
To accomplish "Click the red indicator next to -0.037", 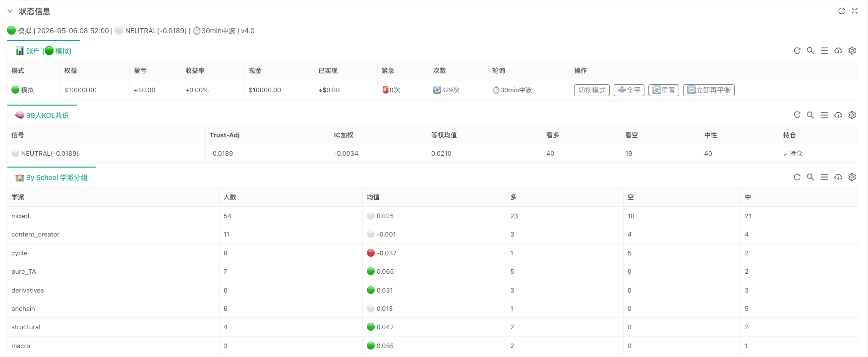I will 371,253.
